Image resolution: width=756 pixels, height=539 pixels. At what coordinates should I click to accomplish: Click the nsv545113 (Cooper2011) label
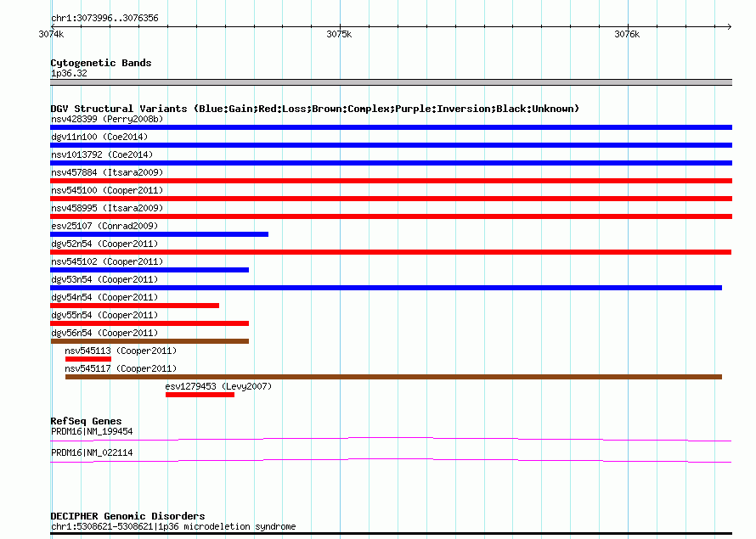121,351
